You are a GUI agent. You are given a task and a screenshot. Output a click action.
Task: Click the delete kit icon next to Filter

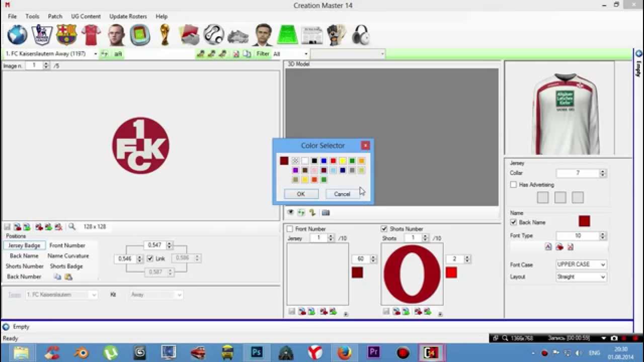(236, 54)
